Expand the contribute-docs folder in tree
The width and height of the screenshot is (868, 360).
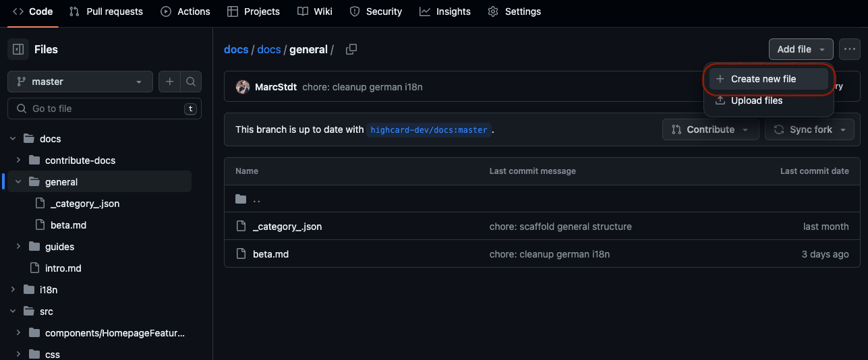tap(18, 160)
